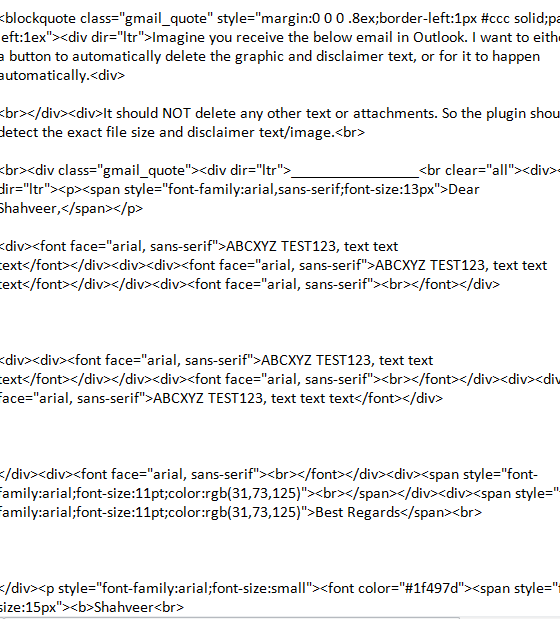Image resolution: width=560 pixels, height=619 pixels.
Task: Click the text 'Shahveer,' before closing span
Action: [30, 208]
